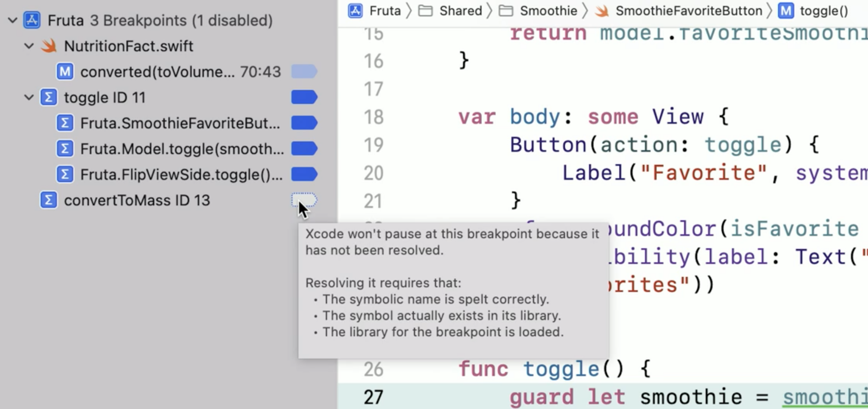Image resolution: width=868 pixels, height=409 pixels.
Task: Select the NutritionFact.swift row
Action: [x=169, y=46]
